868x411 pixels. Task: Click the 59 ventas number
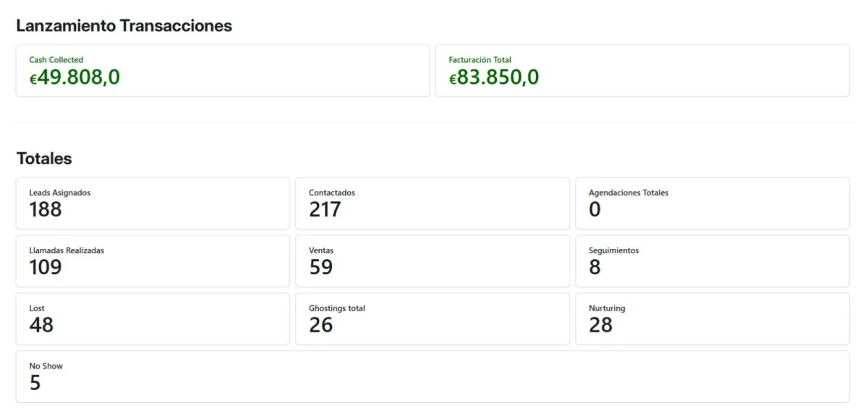pos(320,268)
